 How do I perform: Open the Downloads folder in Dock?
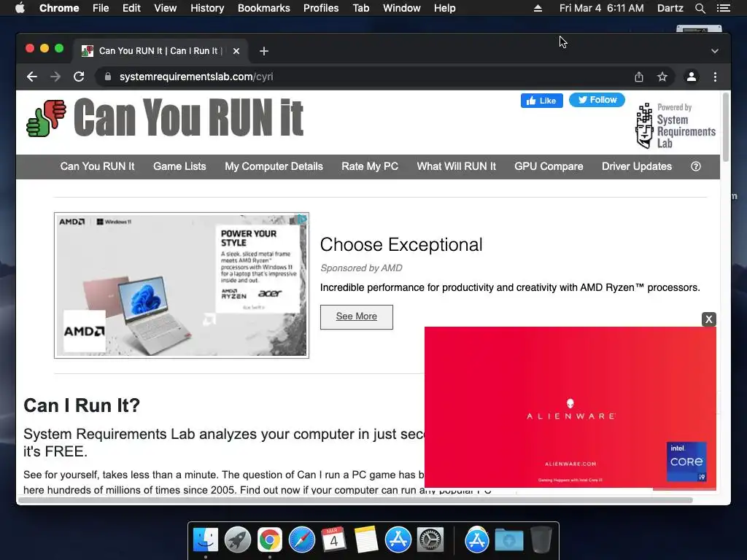coord(508,540)
